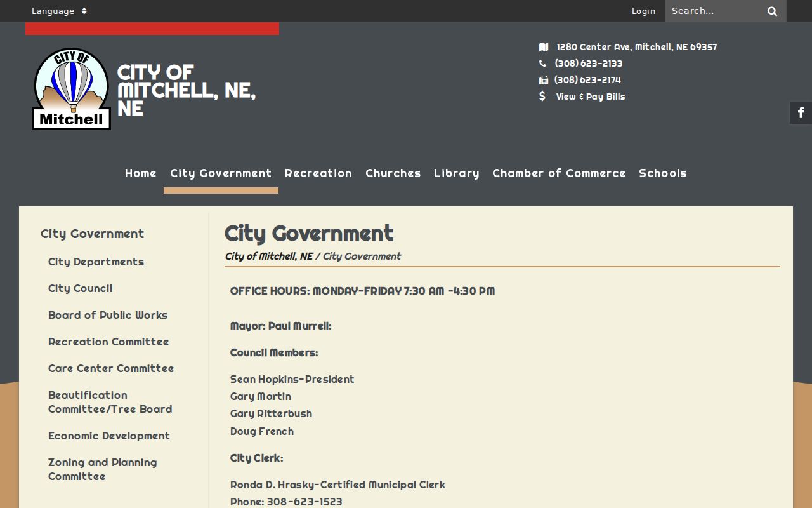
Task: Open the City Departments sidebar link
Action: pyautogui.click(x=96, y=262)
